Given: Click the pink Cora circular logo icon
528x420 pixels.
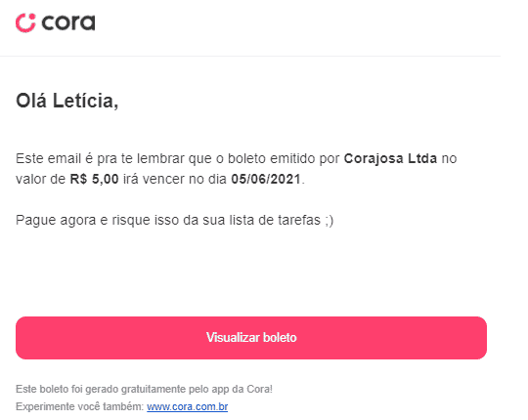Looking at the screenshot, I should point(25,22).
